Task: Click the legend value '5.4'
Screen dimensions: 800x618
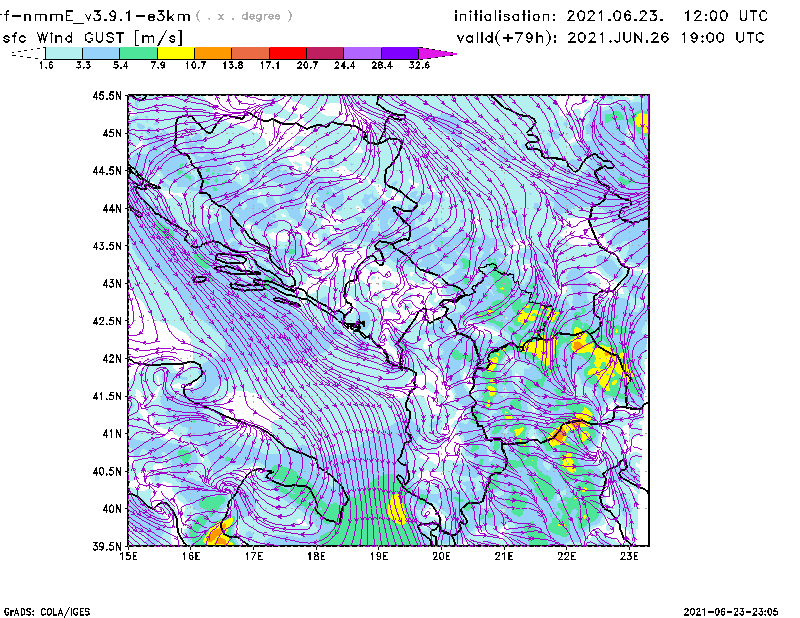Action: coord(120,65)
